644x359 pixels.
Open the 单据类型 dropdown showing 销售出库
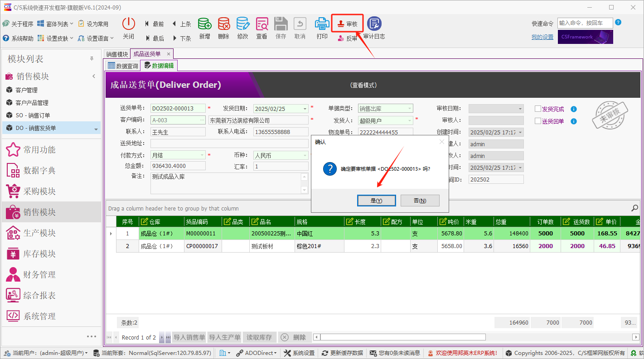(x=410, y=109)
